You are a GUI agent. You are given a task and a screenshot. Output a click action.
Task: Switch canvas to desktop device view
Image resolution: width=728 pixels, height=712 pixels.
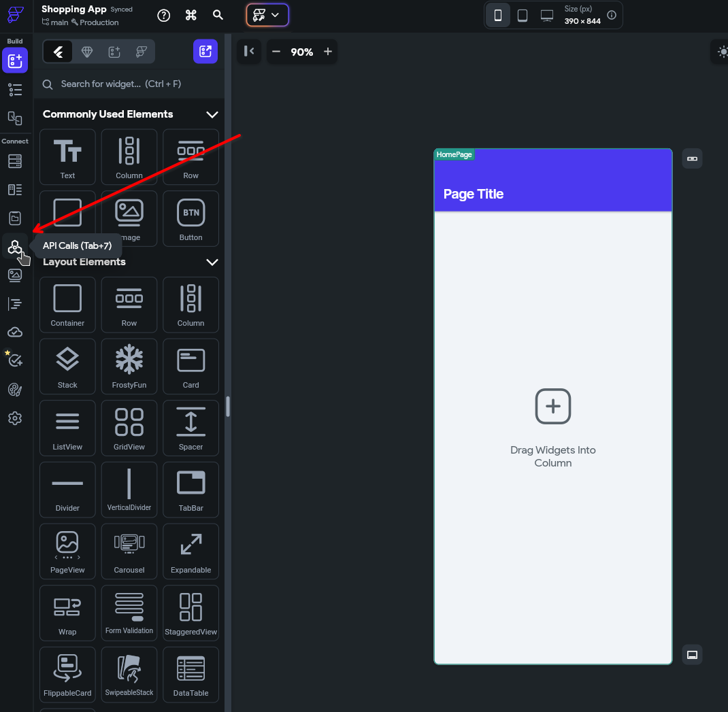pyautogui.click(x=547, y=16)
